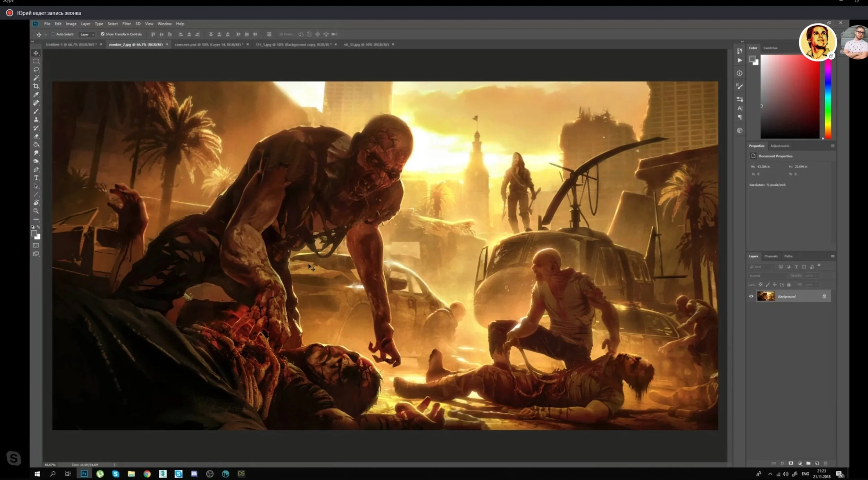
Task: Select the Rotate View hand tool
Action: pos(36,203)
